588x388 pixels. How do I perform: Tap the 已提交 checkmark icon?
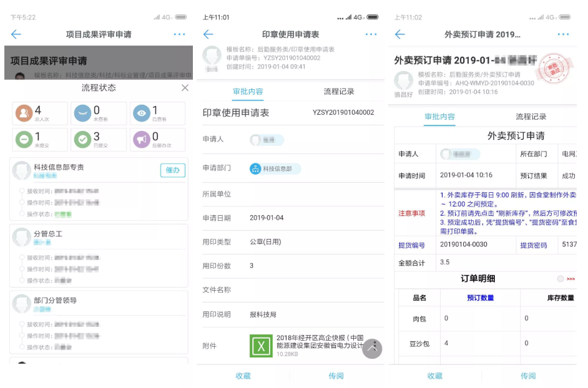82,140
